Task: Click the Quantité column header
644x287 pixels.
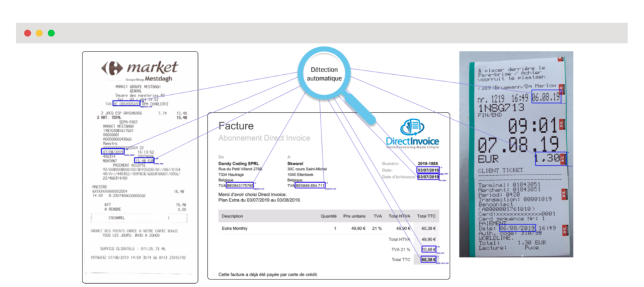Action: coord(328,216)
